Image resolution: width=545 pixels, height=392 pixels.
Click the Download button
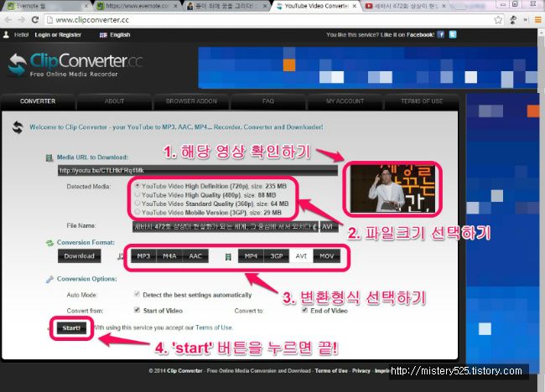click(80, 256)
